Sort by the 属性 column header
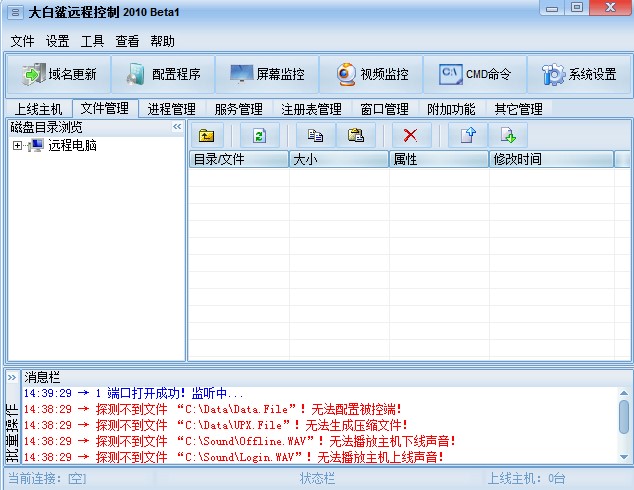Screen dimensions: 634x490 (439, 159)
